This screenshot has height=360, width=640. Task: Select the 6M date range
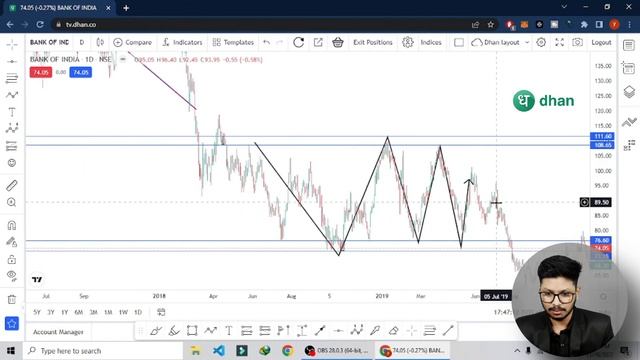tap(79, 312)
